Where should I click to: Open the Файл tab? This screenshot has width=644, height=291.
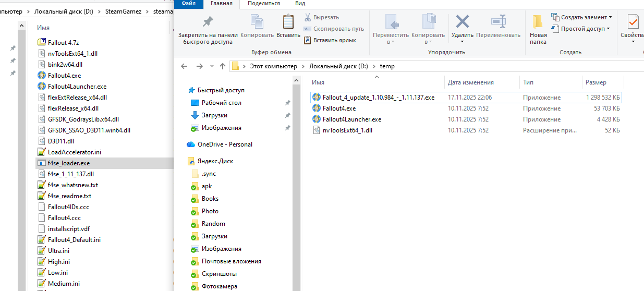188,3
